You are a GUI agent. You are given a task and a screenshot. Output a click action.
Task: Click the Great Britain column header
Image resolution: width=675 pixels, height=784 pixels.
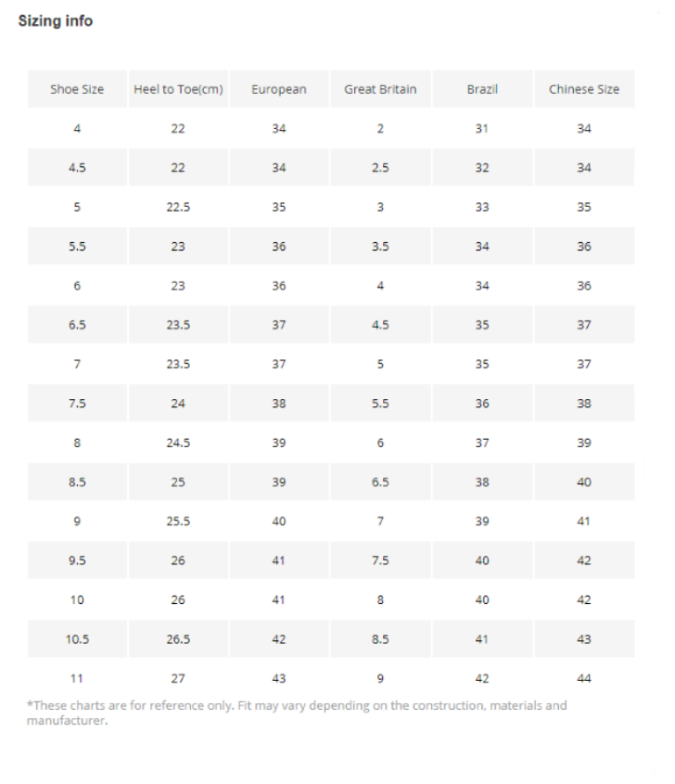pos(380,89)
